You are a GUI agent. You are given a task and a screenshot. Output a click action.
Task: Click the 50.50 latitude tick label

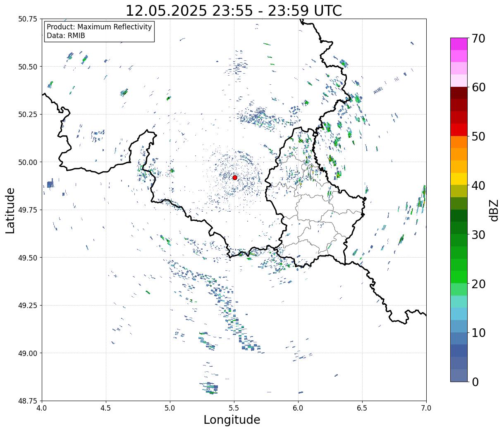pos(28,67)
